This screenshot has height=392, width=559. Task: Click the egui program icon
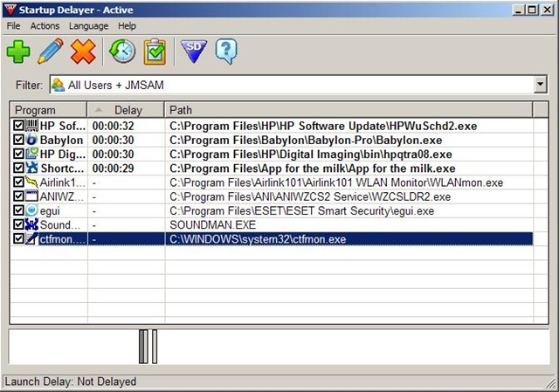(31, 210)
